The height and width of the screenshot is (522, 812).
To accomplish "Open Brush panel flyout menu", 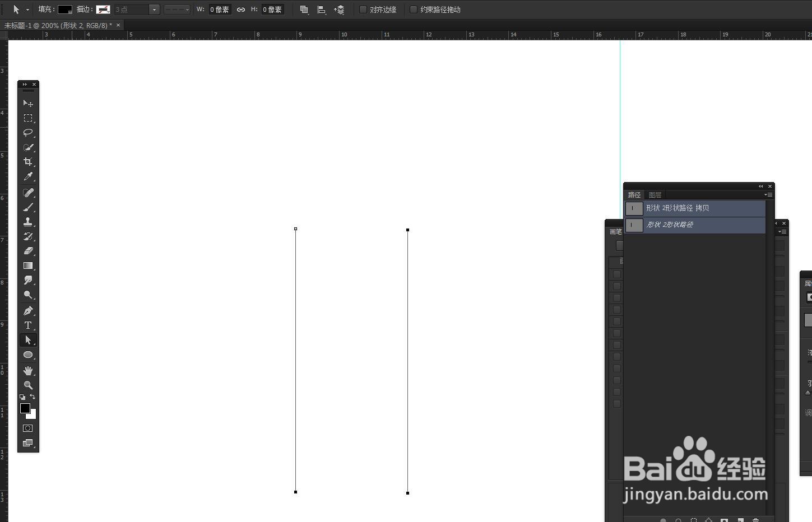I will pyautogui.click(x=782, y=231).
